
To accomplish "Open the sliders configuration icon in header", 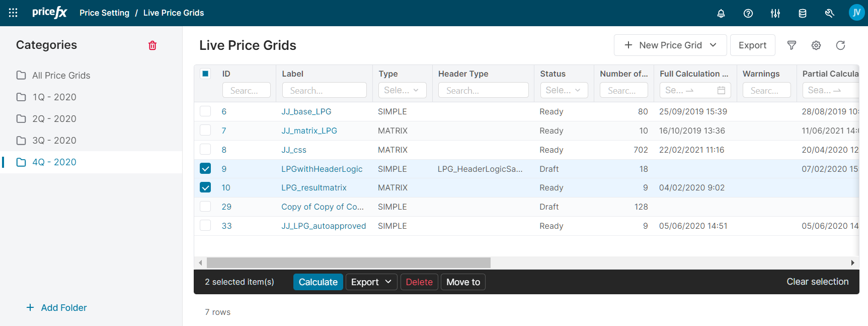I will tap(775, 13).
